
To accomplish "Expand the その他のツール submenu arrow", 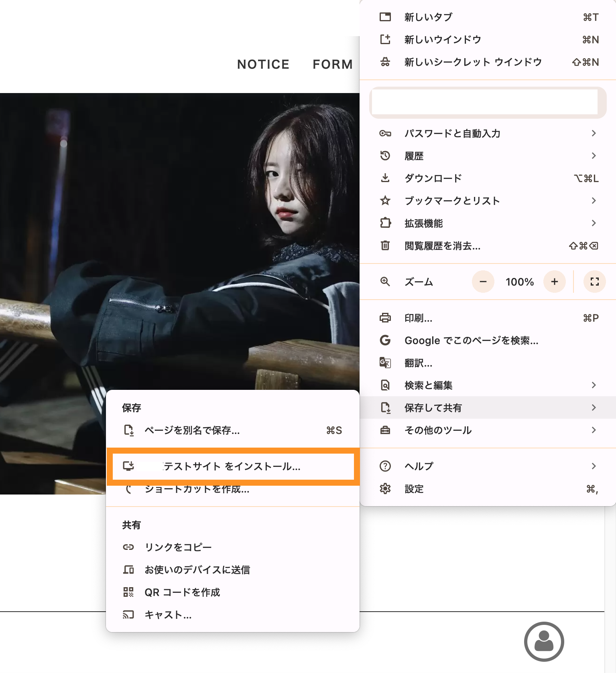I will tap(594, 430).
